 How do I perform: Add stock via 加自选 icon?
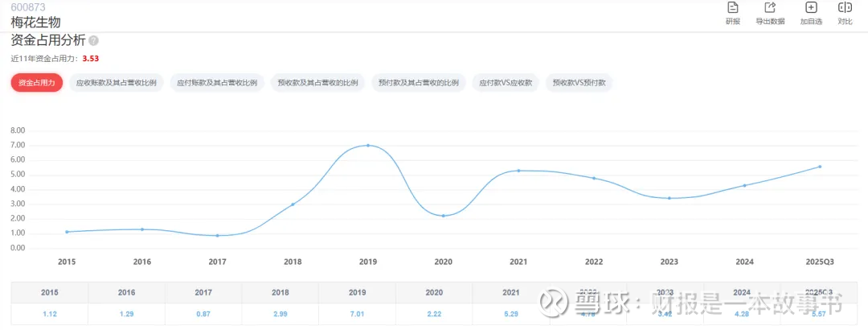[x=811, y=8]
